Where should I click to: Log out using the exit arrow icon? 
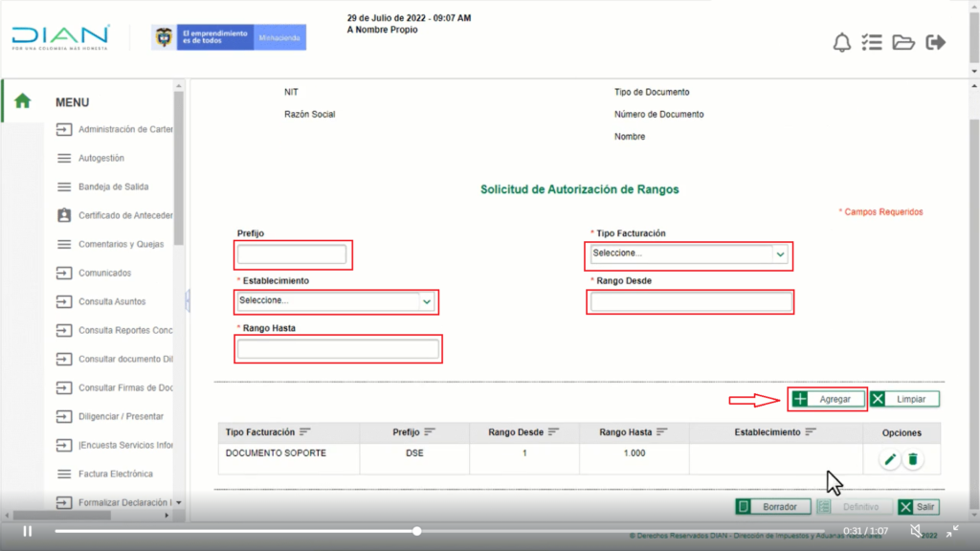tap(936, 42)
